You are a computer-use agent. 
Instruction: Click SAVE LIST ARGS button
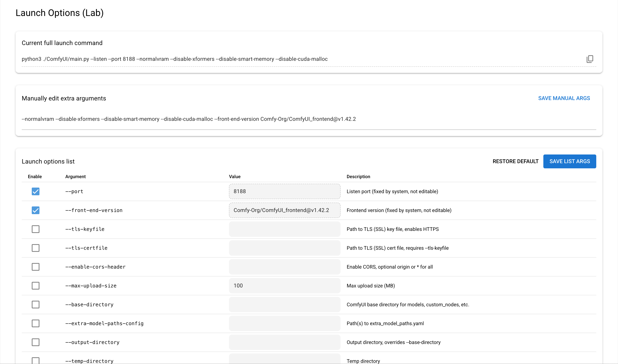click(x=570, y=161)
